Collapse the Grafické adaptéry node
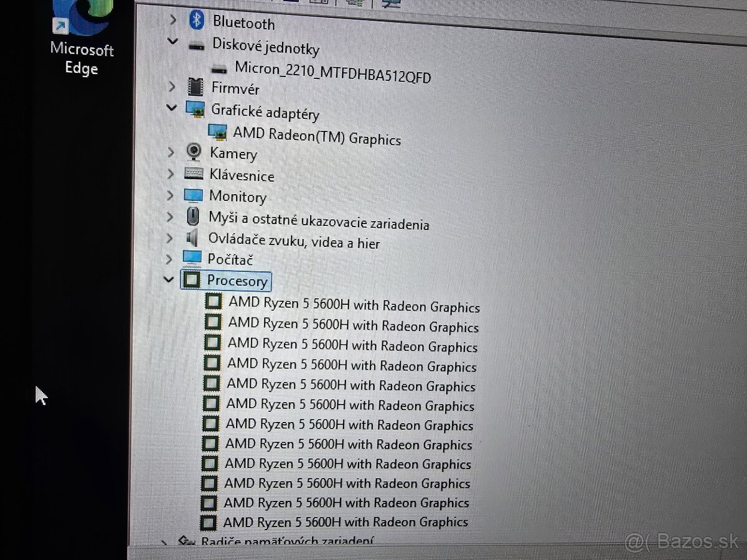This screenshot has width=747, height=560. [171, 108]
